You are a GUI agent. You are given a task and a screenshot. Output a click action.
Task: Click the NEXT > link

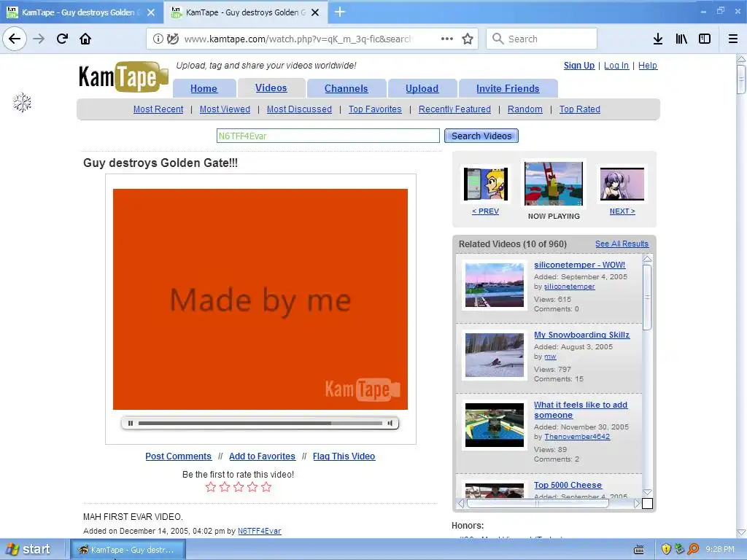(622, 211)
